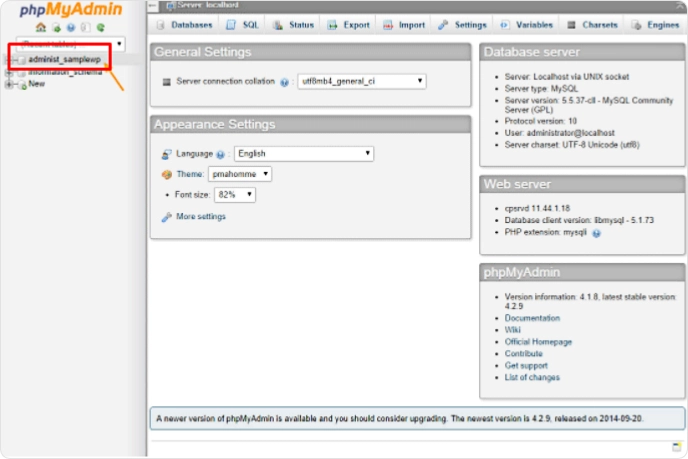
Task: Click the server icon beside Server: localhost
Action: coord(171,5)
